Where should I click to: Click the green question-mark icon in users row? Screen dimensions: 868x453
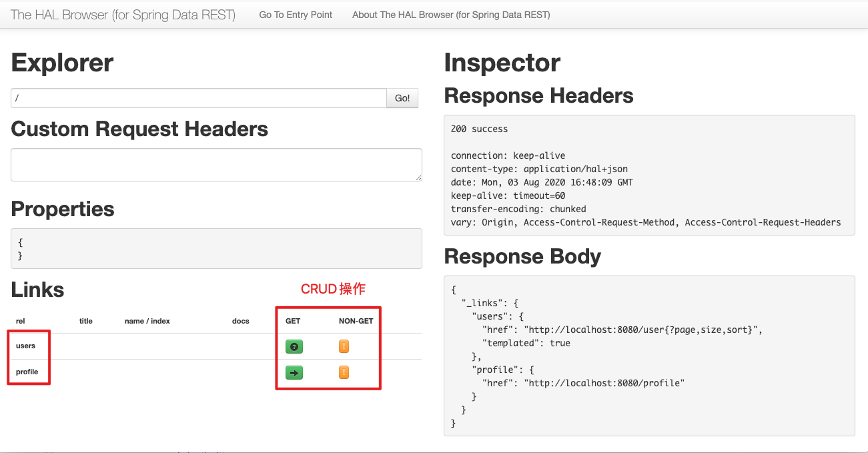(x=294, y=346)
